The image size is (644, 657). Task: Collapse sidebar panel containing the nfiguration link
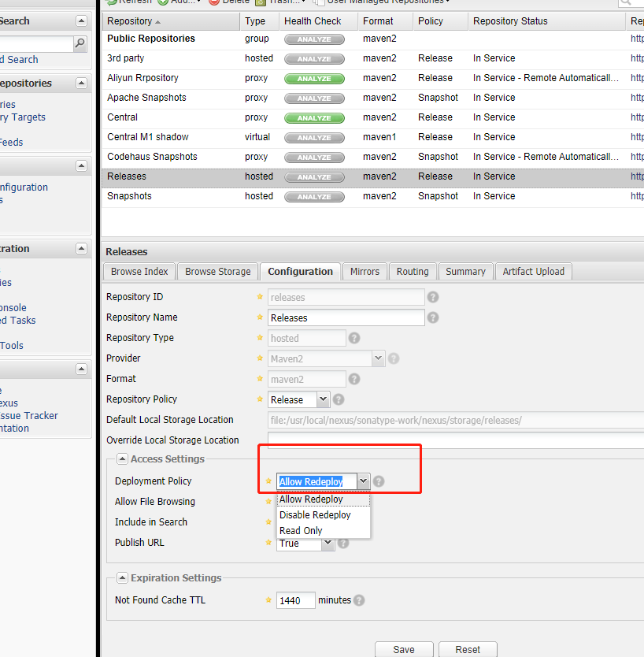[x=81, y=166]
